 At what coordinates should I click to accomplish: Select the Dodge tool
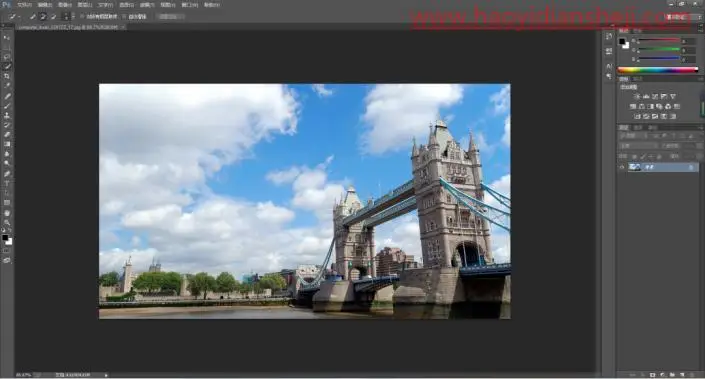click(x=7, y=164)
